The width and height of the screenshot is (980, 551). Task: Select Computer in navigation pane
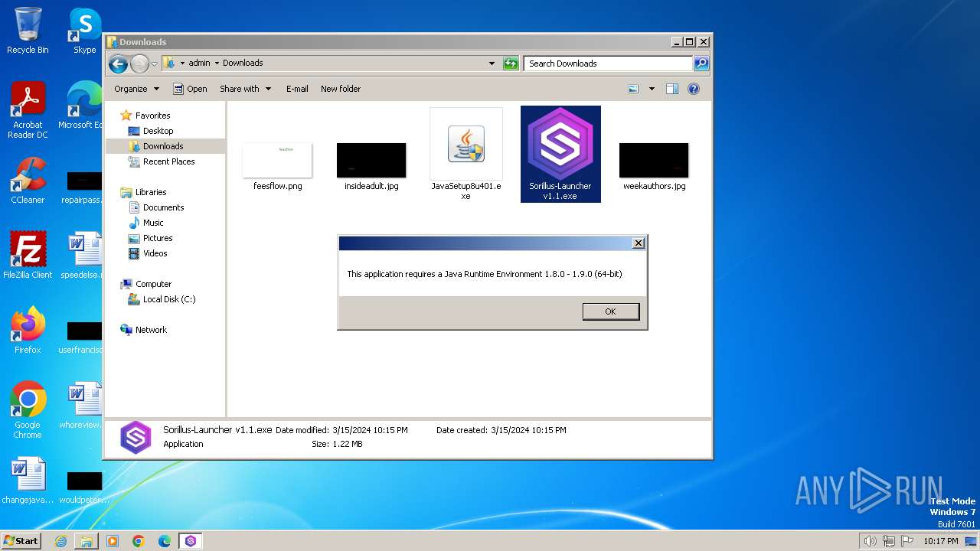(145, 284)
